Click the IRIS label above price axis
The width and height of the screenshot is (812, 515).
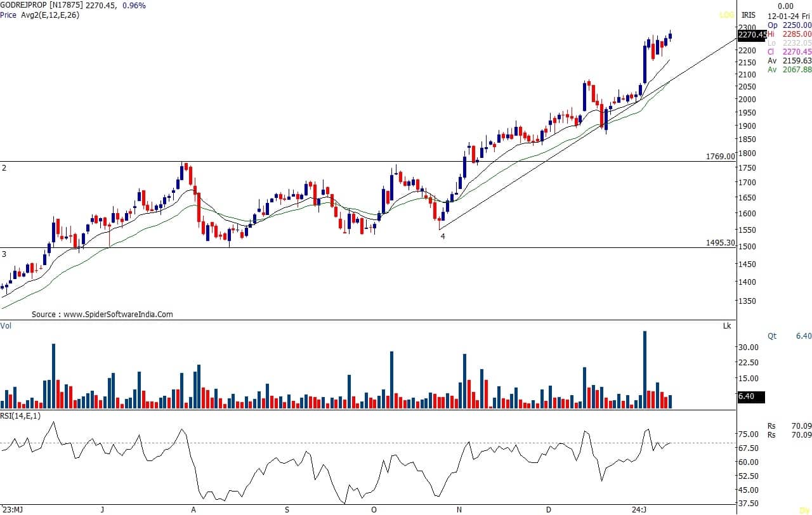749,15
